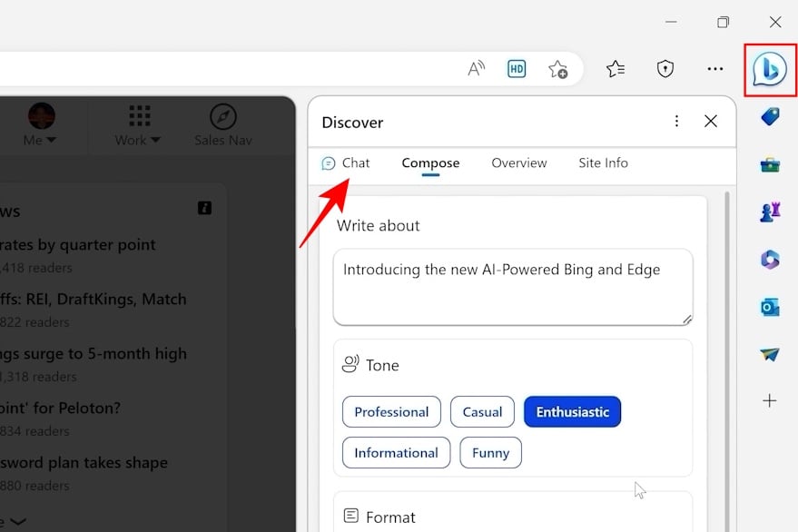Screen dimensions: 798x532
Task: Add a sidebar app with plus icon
Action: [770, 400]
